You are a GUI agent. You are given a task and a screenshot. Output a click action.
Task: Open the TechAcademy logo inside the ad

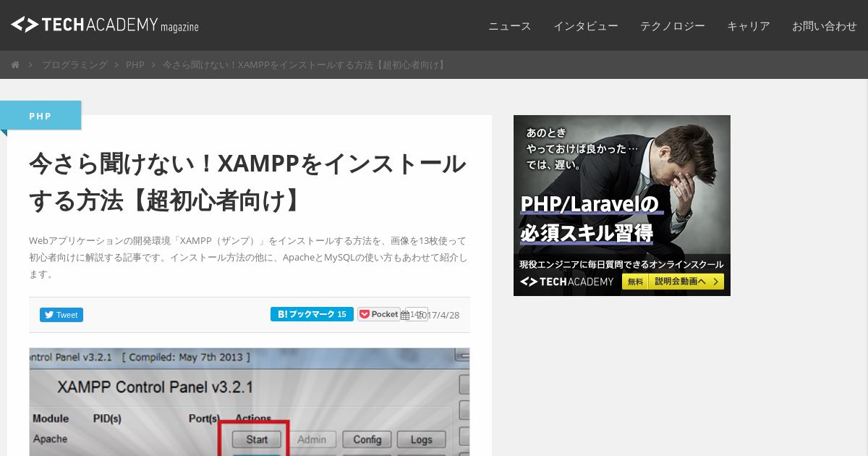tap(567, 282)
